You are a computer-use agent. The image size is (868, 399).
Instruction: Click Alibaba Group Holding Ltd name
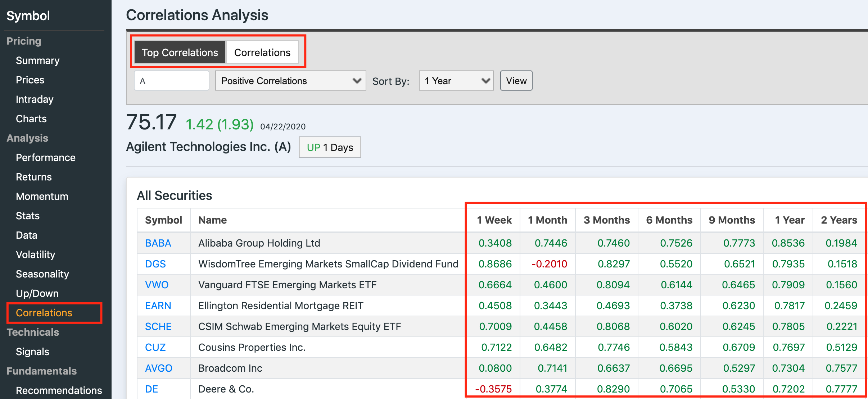259,243
